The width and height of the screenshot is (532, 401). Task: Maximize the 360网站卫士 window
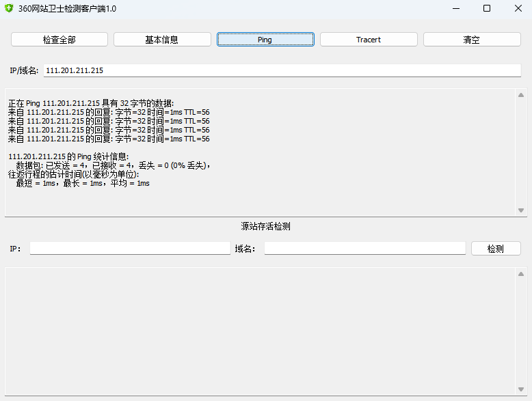click(x=487, y=8)
